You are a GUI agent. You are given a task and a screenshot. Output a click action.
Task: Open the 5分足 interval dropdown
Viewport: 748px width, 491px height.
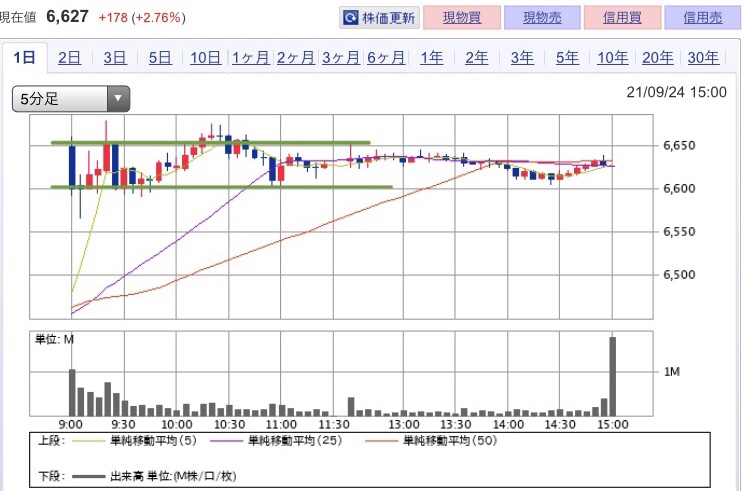pos(71,99)
